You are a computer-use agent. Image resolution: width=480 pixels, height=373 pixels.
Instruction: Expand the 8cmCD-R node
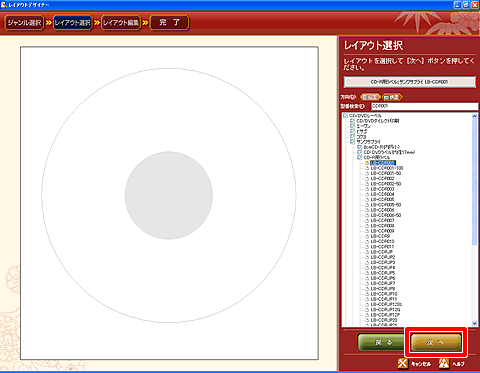coord(359,147)
